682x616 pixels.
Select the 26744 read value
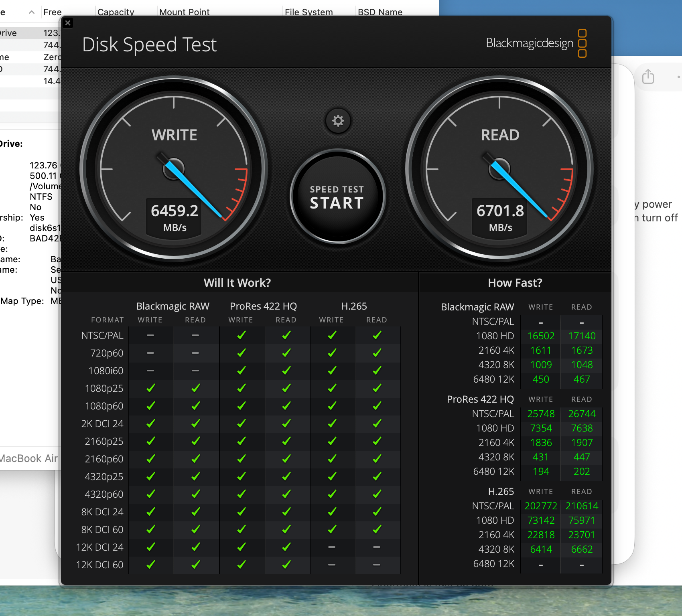click(x=582, y=414)
